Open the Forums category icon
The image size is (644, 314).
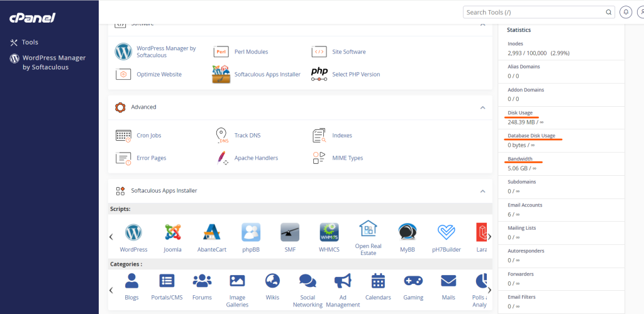click(202, 281)
